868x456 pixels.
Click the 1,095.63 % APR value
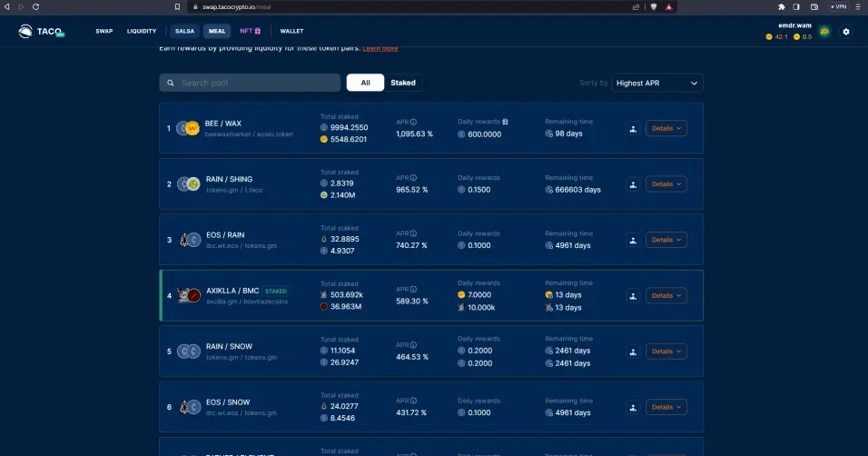tap(414, 134)
